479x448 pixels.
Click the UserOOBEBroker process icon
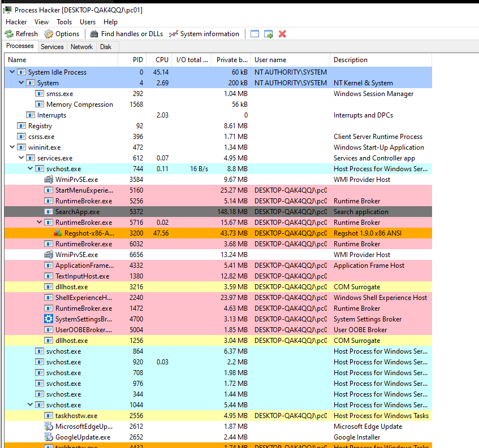point(49,329)
